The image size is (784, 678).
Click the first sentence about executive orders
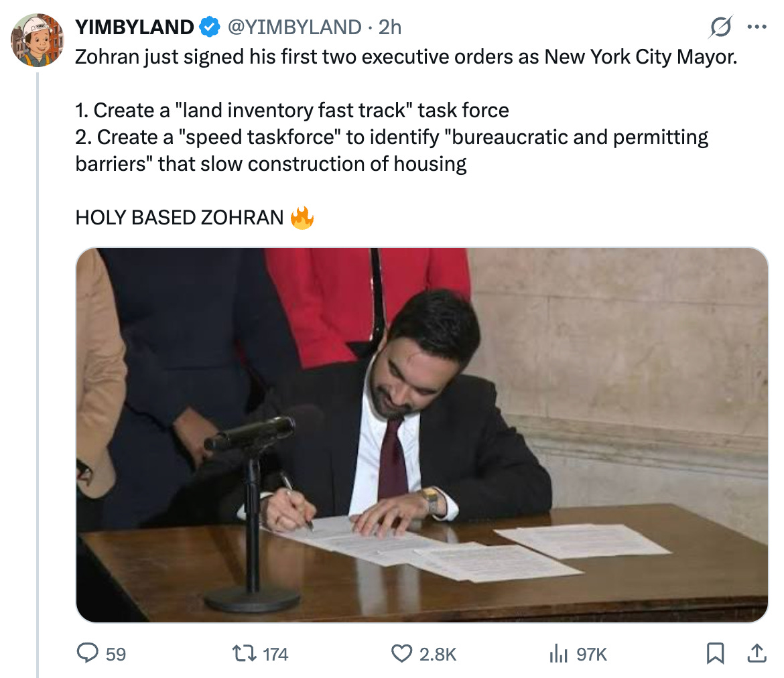point(406,57)
